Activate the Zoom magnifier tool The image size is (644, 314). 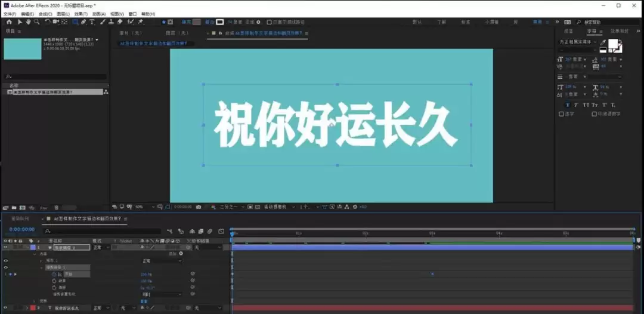(x=37, y=21)
